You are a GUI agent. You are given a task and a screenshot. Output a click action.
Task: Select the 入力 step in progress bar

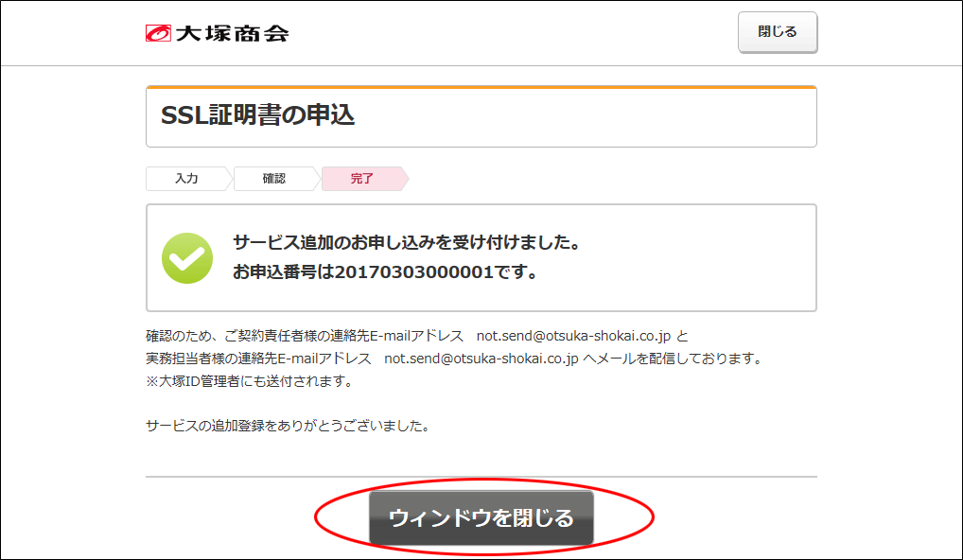pyautogui.click(x=186, y=179)
